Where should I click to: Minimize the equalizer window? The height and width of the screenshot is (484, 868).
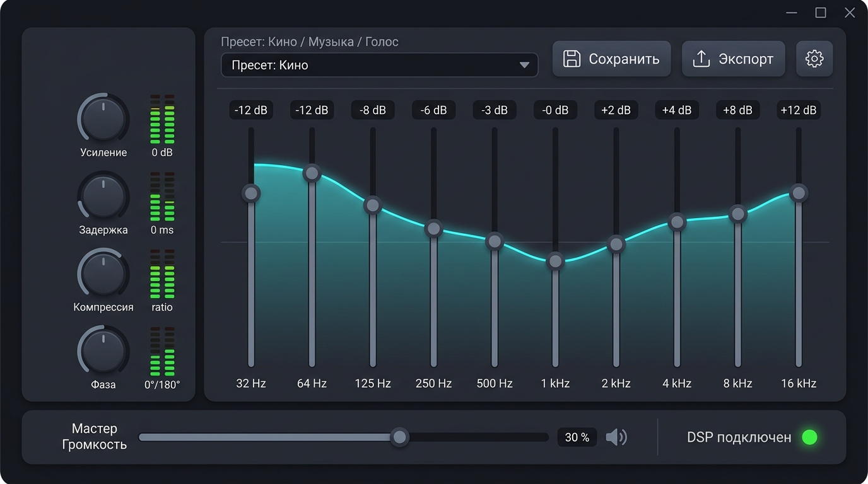792,13
